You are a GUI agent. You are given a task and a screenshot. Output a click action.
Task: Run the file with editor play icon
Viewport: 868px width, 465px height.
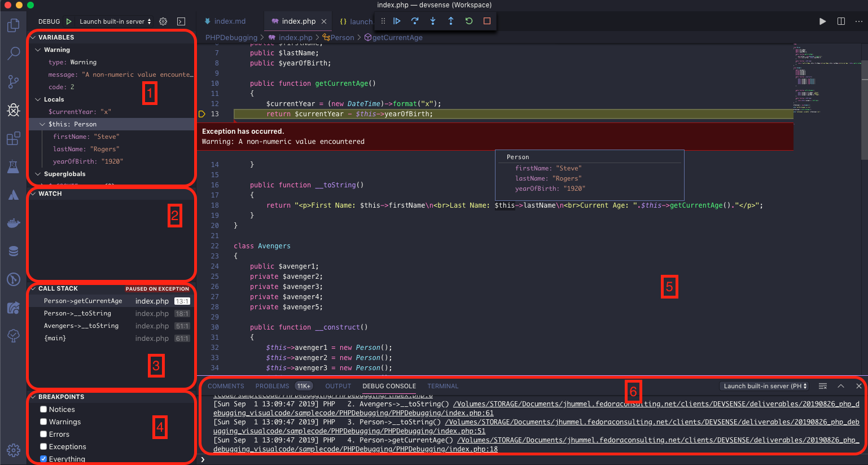823,21
